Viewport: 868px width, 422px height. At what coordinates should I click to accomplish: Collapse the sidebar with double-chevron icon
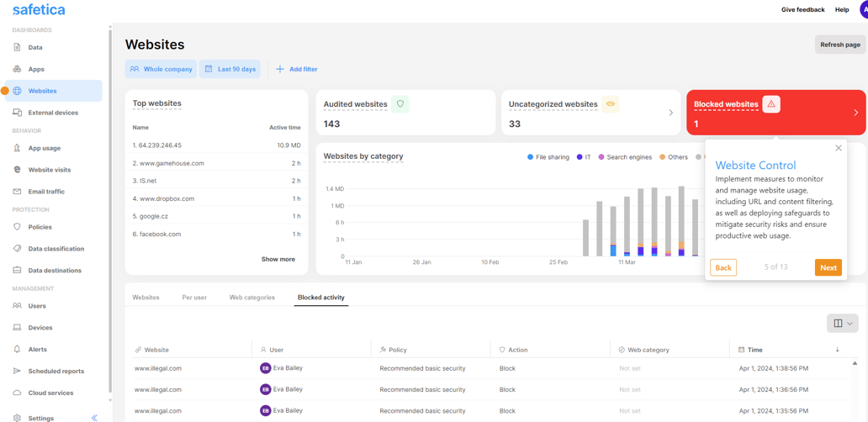tap(94, 418)
